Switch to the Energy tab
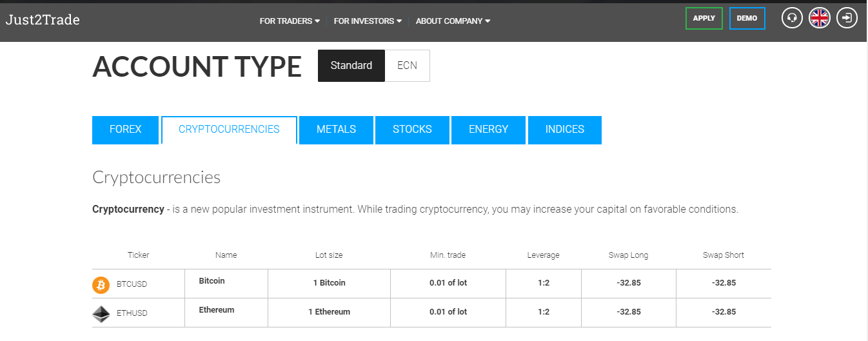 (x=488, y=130)
